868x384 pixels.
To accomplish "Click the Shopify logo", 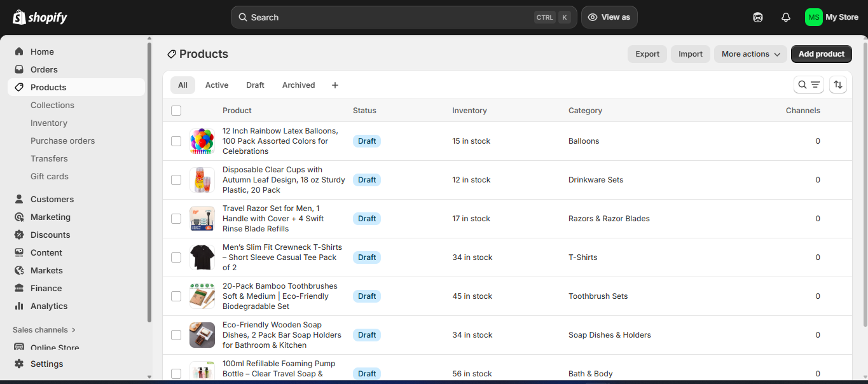I will point(40,17).
